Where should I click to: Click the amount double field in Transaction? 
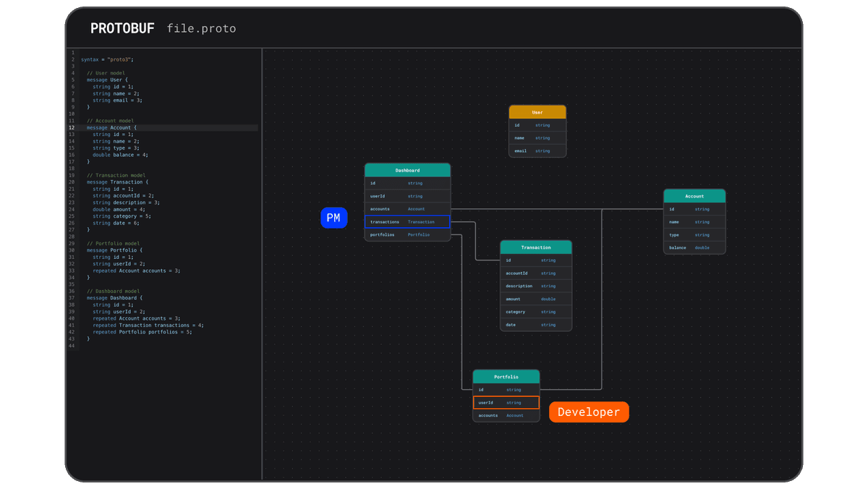535,299
